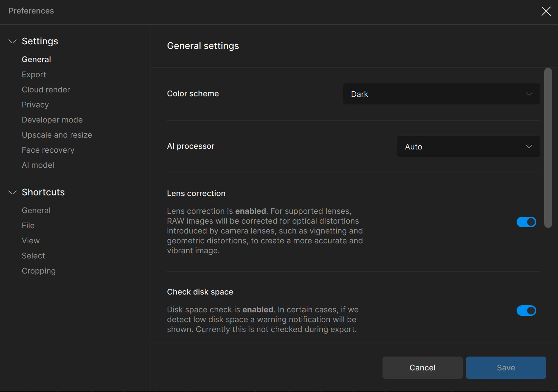Image resolution: width=558 pixels, height=392 pixels.
Task: View the Cropping shortcuts page
Action: [38, 271]
